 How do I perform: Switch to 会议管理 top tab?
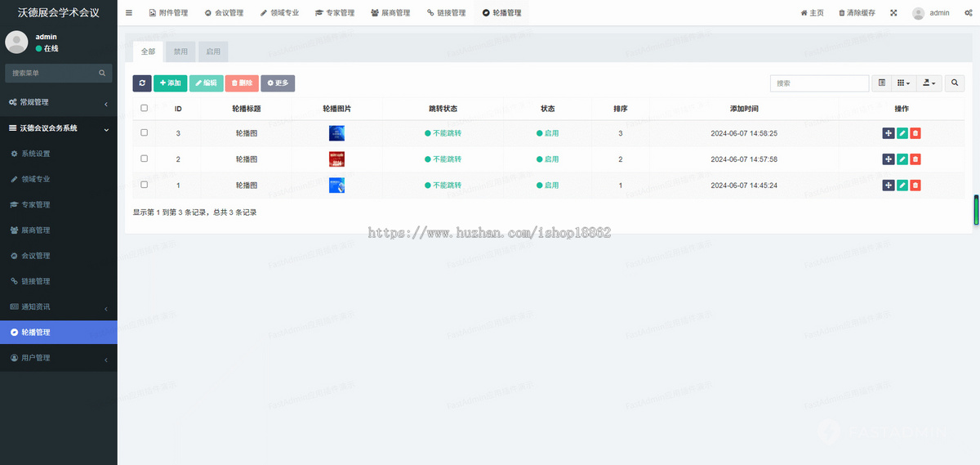point(224,13)
